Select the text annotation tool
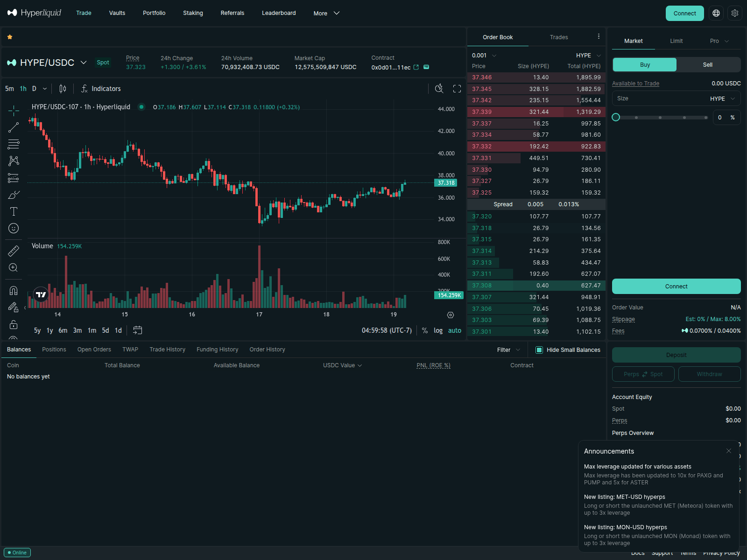 pyautogui.click(x=14, y=211)
